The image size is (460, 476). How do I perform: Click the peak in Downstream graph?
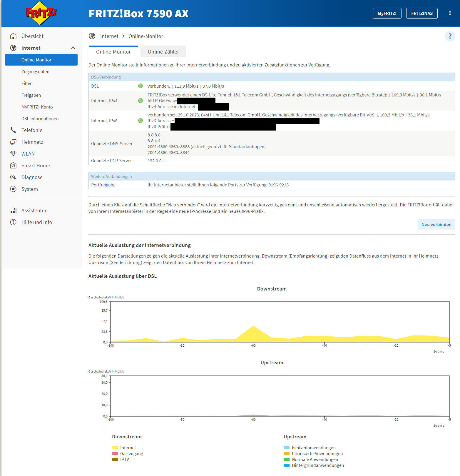coord(253,326)
